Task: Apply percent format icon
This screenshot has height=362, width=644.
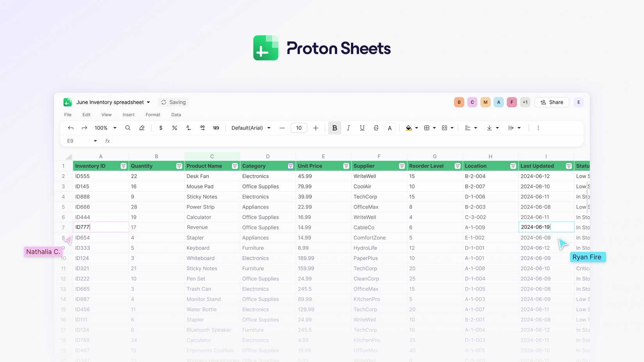Action: 174,128
